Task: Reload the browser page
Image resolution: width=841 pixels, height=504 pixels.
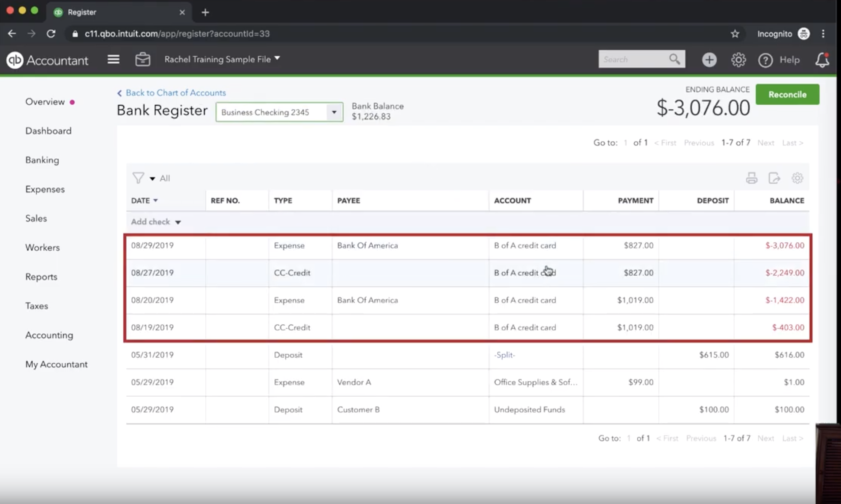Action: tap(51, 34)
